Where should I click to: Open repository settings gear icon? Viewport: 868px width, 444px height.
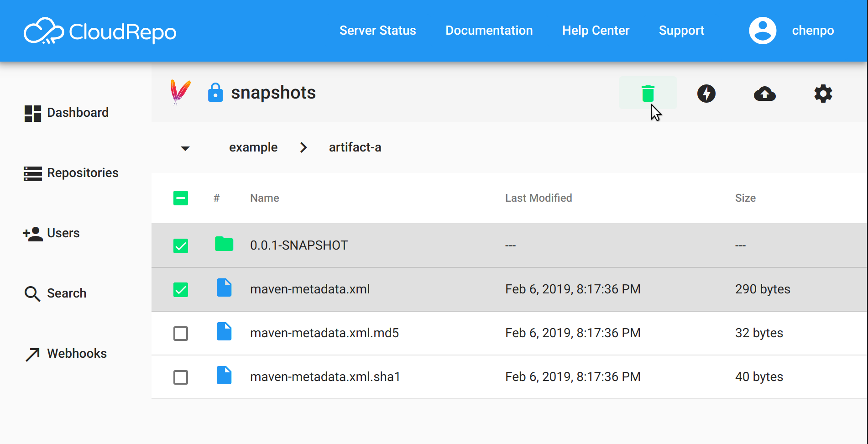(823, 94)
